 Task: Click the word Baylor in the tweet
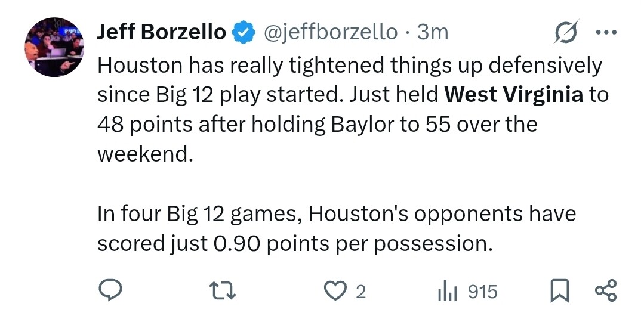[x=355, y=125]
